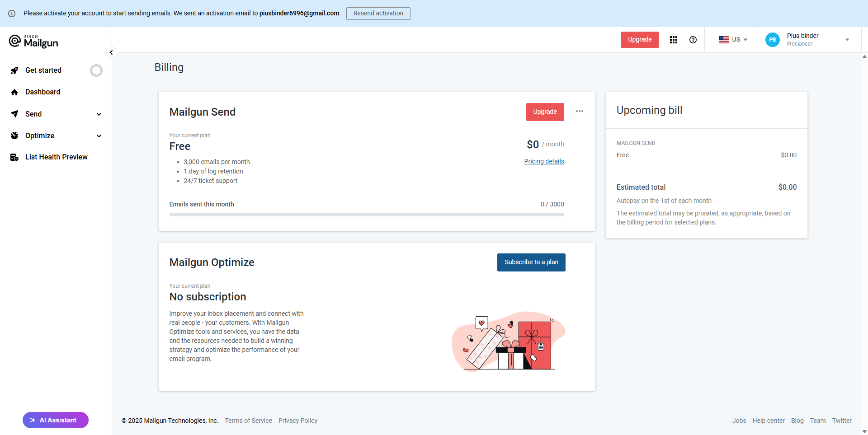The height and width of the screenshot is (435, 868).
Task: Open the Blog footer link
Action: [797, 421]
